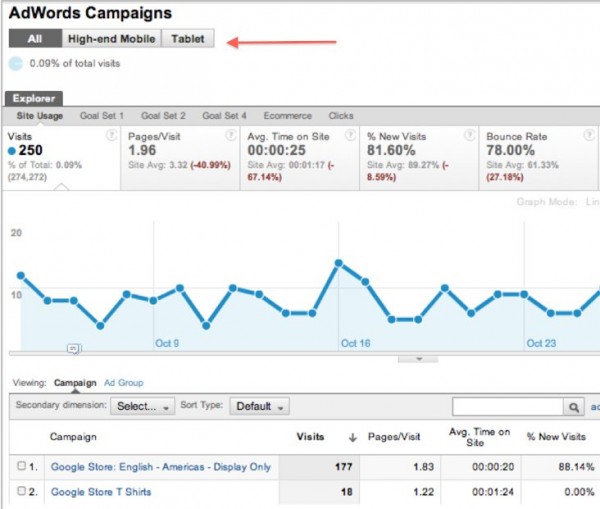Click help icon on Visits metric
This screenshot has height=509, width=600.
(111, 135)
